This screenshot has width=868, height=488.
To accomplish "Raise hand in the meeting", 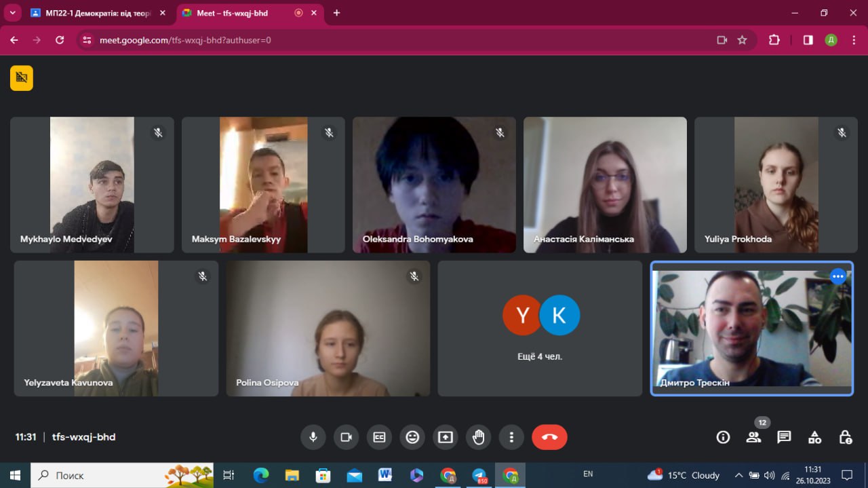I will [x=479, y=437].
